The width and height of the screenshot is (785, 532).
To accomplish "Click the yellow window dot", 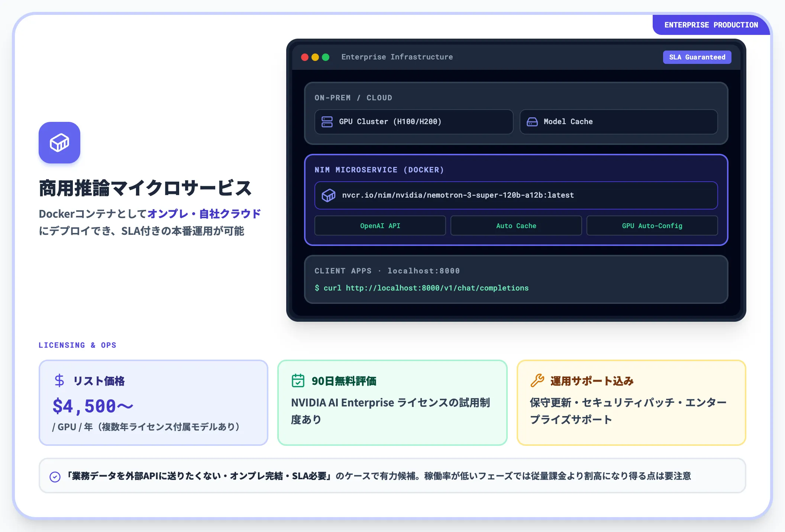I will [x=315, y=57].
